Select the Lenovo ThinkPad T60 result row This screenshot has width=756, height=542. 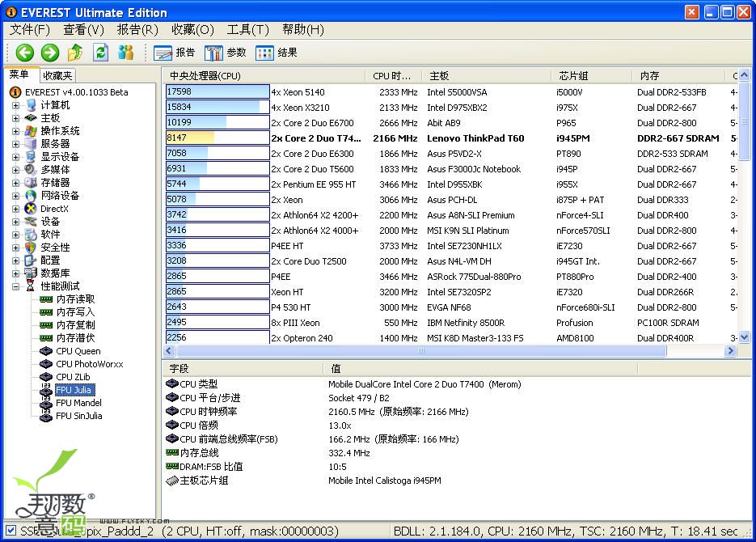click(x=451, y=138)
